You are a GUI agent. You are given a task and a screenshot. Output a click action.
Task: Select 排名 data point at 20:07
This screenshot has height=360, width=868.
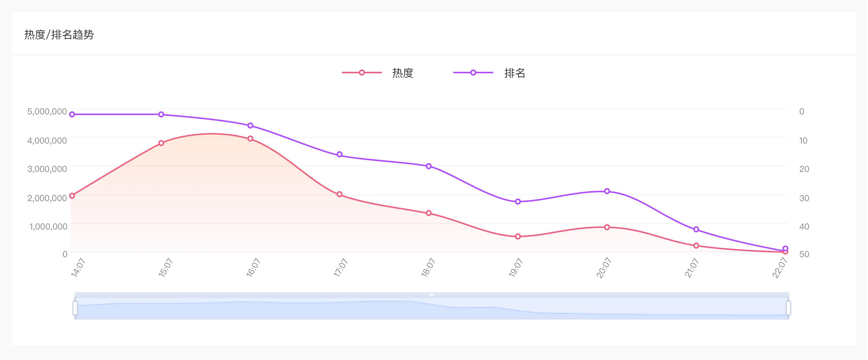607,191
